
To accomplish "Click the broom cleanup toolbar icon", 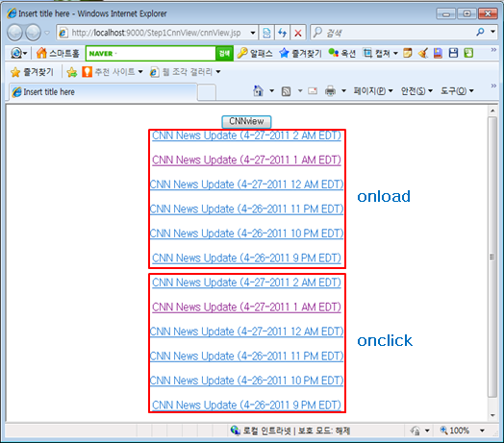I will point(423,53).
